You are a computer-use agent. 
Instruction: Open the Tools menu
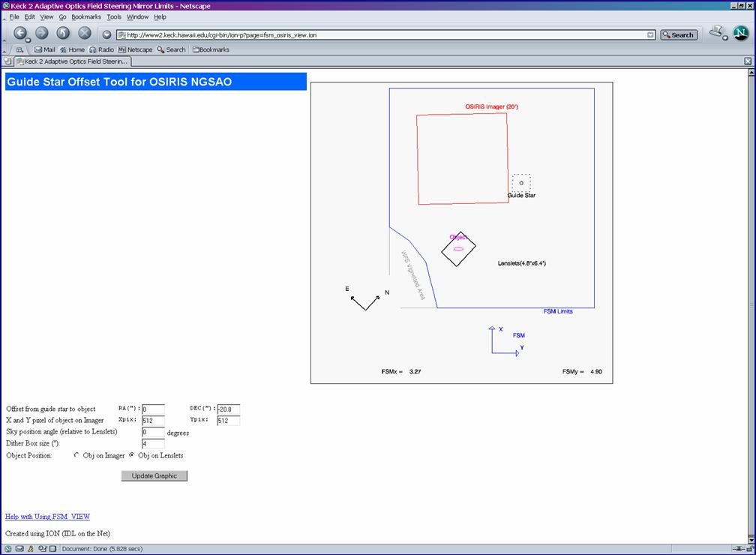point(113,16)
